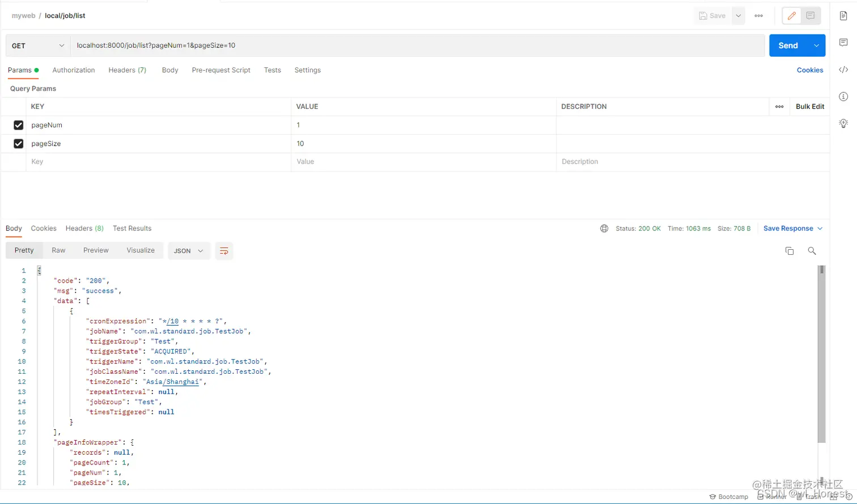Open the Cookies link
The width and height of the screenshot is (857, 504).
pos(810,70)
